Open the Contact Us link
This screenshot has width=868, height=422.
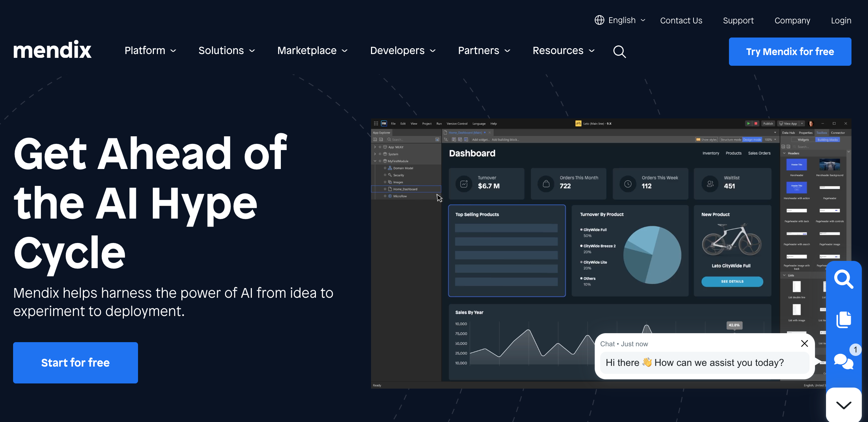tap(681, 21)
